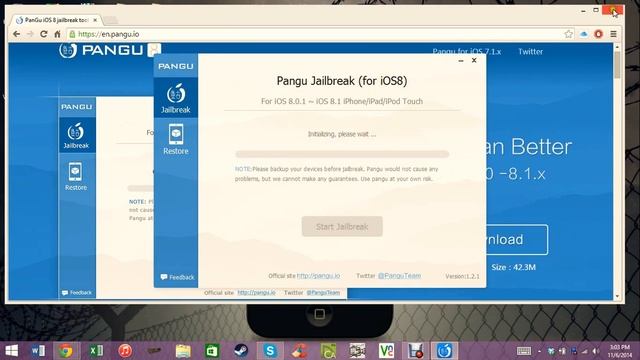Open the VNC viewer from the taskbar

386,351
